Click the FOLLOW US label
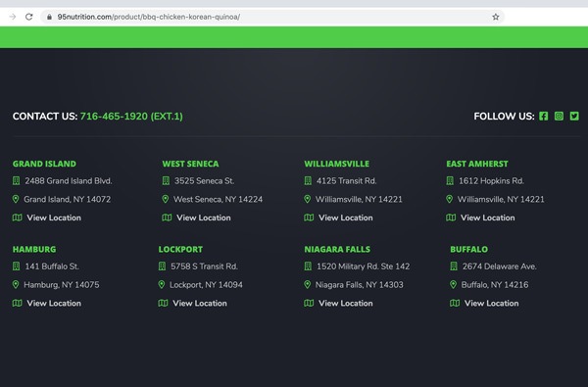Image resolution: width=588 pixels, height=387 pixels. (x=504, y=117)
